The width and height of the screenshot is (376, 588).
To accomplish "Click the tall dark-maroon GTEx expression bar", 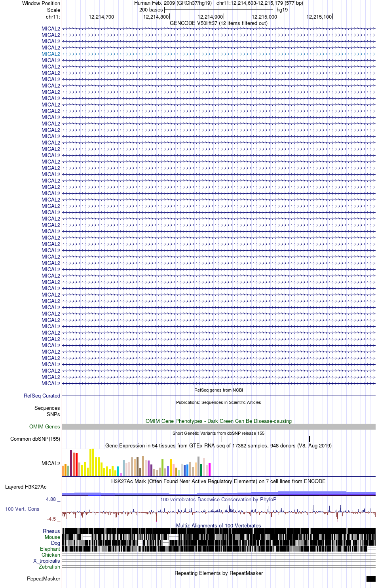I will [71, 463].
